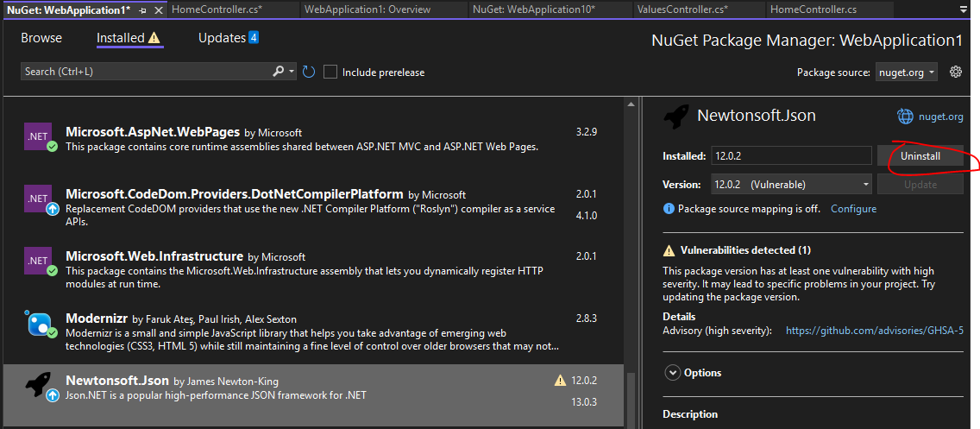
Task: Select the Newtonsoft.Json package name in list
Action: pos(116,380)
